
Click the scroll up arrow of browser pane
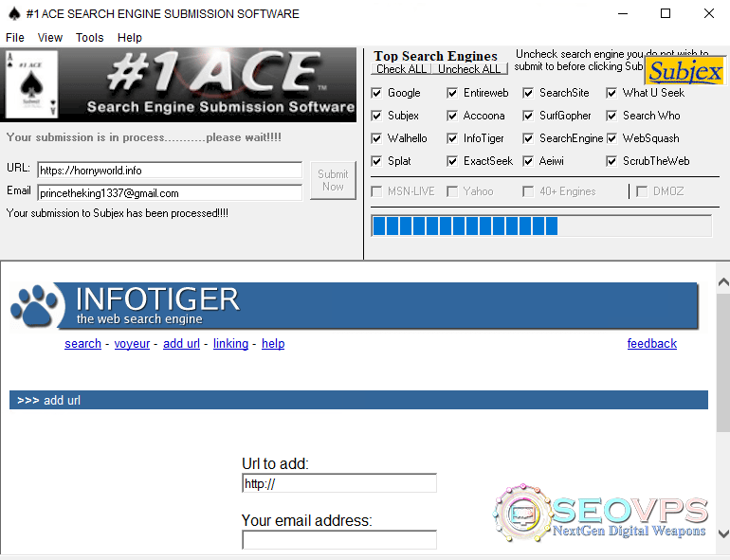pyautogui.click(x=723, y=282)
